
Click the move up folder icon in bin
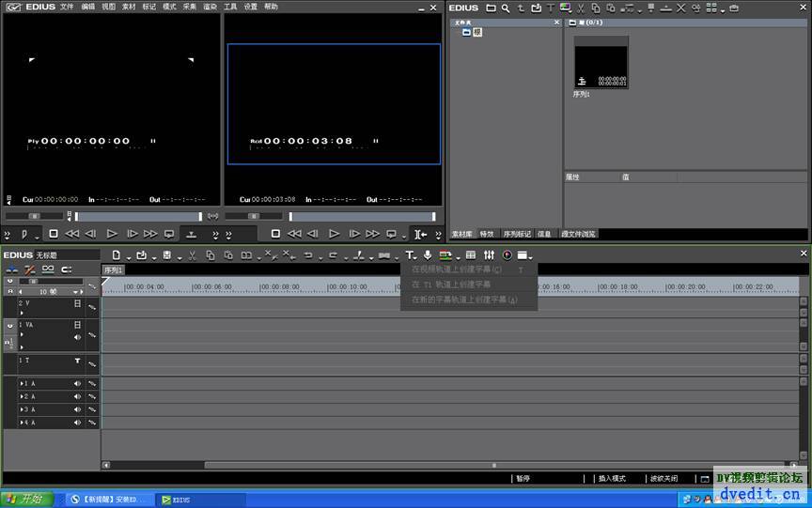[x=521, y=8]
